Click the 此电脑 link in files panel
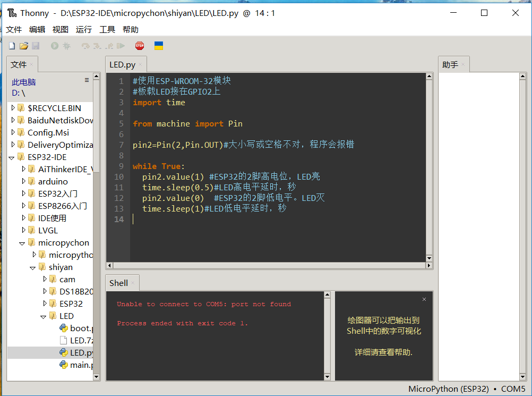This screenshot has height=396, width=532. (24, 82)
